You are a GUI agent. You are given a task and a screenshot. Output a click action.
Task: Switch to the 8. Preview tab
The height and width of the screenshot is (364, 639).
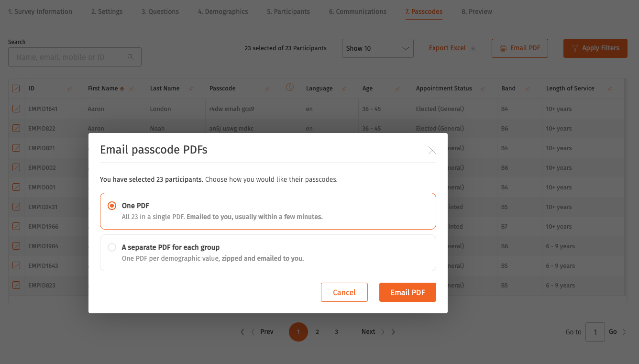click(x=477, y=11)
